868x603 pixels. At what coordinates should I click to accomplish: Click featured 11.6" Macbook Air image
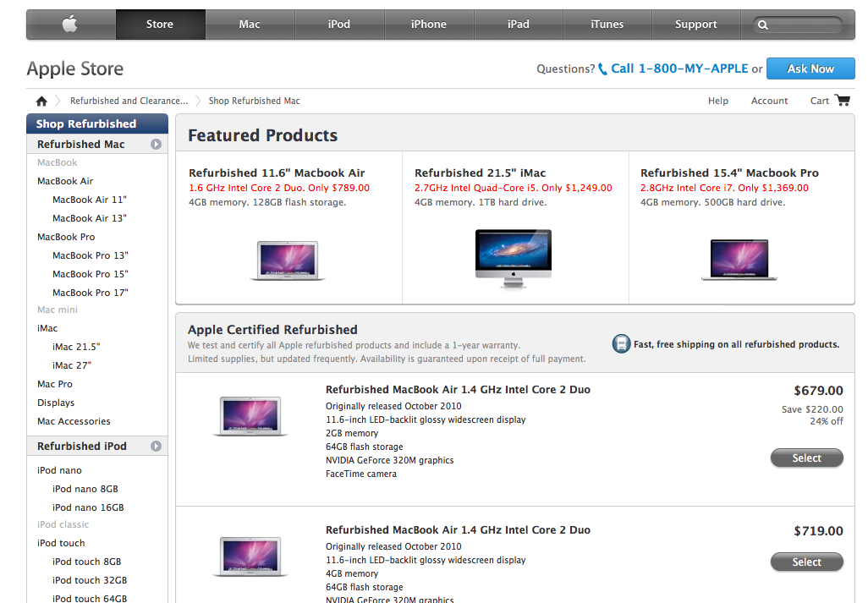pyautogui.click(x=288, y=260)
